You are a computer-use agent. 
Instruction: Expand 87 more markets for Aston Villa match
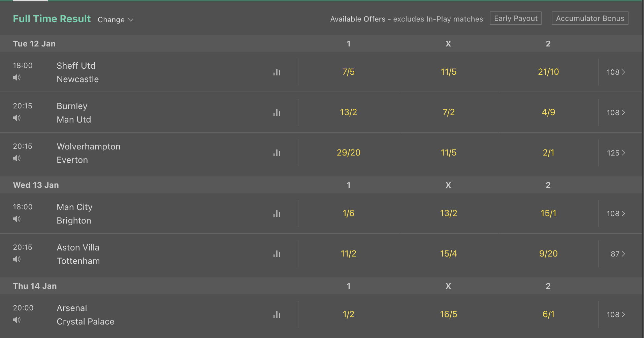point(618,254)
